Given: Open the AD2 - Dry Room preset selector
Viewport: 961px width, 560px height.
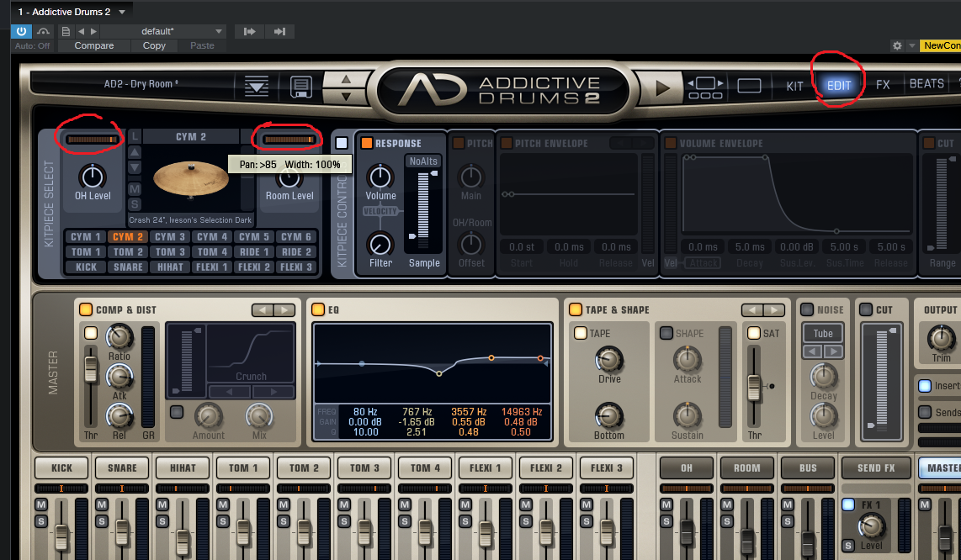Looking at the screenshot, I should click(x=141, y=84).
